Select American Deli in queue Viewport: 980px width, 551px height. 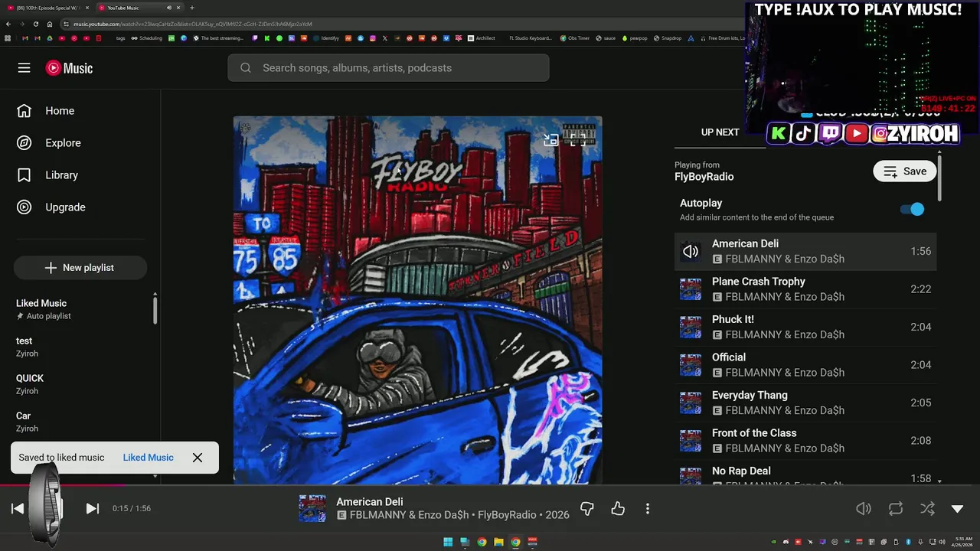pos(805,251)
